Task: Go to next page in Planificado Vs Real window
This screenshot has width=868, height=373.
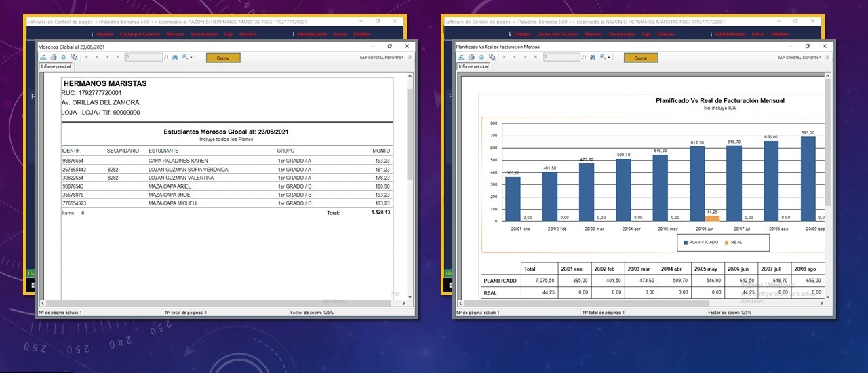Action: coord(525,58)
